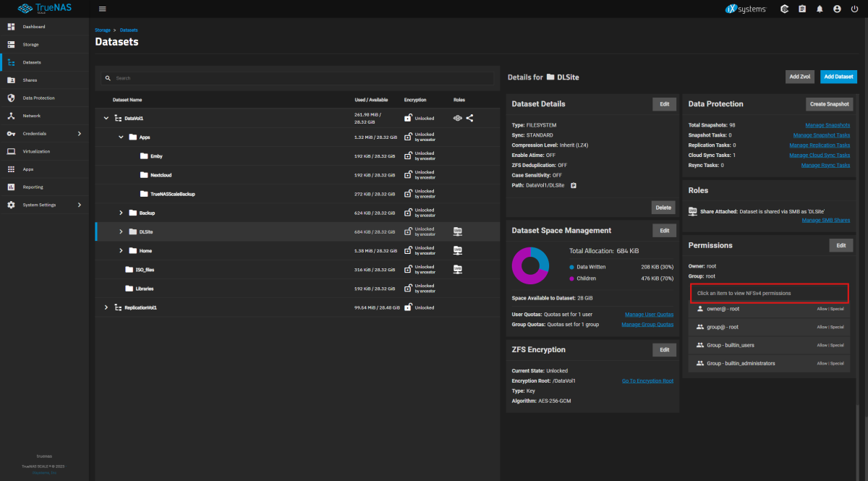Delete the DLSite dataset

pyautogui.click(x=663, y=208)
